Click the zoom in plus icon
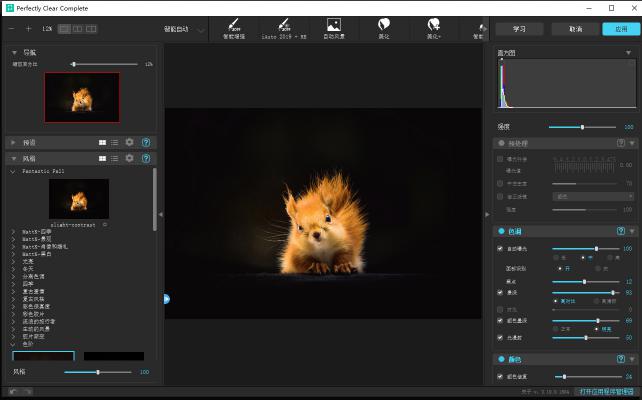The width and height of the screenshot is (642, 400). 29,29
